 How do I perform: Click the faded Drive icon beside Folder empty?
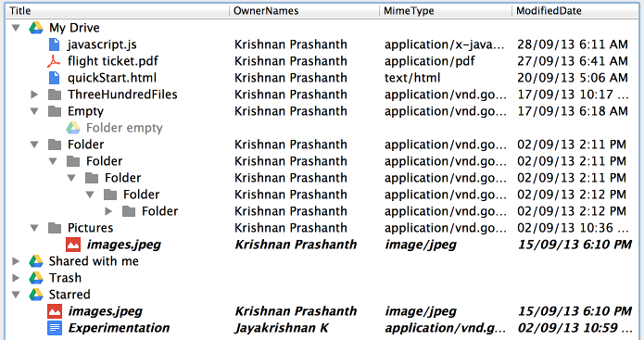(73, 128)
